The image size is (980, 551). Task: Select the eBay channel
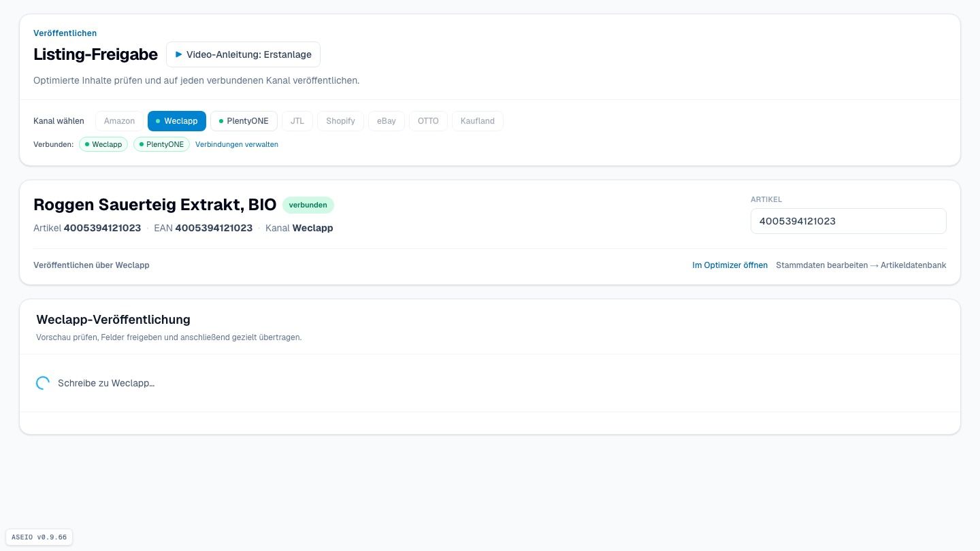point(387,121)
